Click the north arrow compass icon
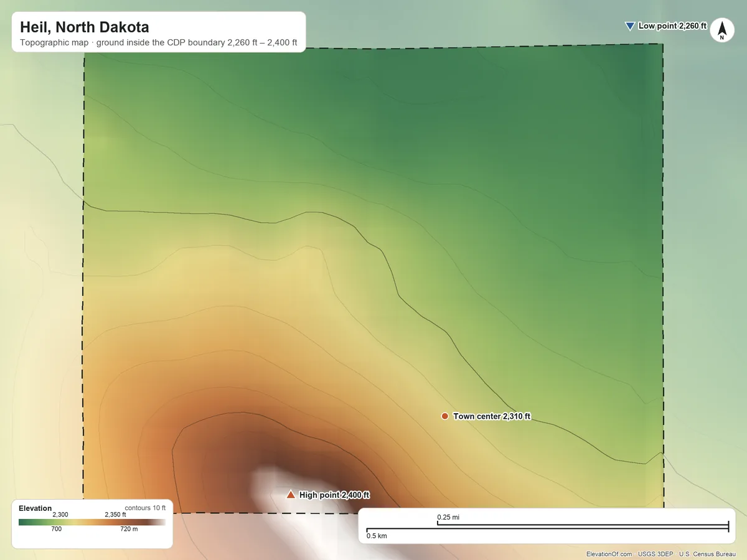Screen dimensions: 747x560 point(721,30)
